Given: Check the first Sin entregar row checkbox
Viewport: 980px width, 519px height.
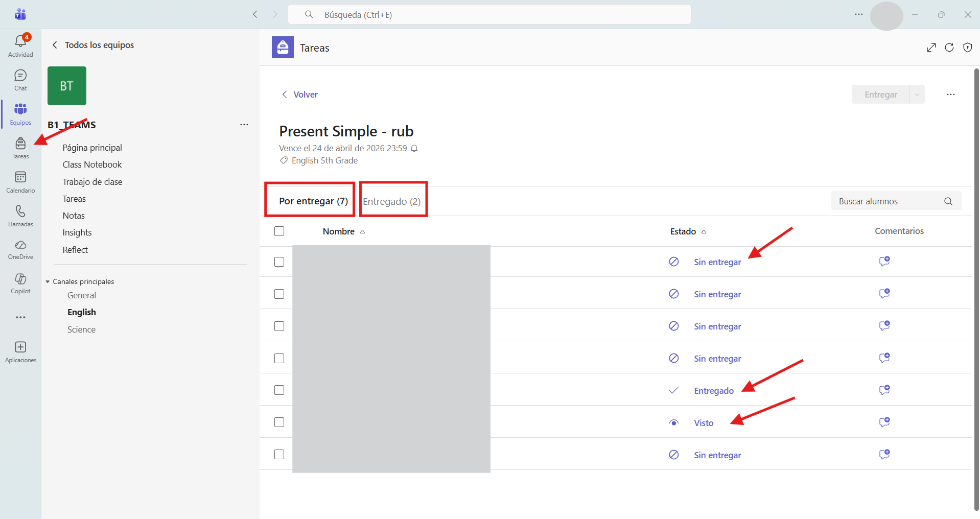Looking at the screenshot, I should click(x=279, y=262).
